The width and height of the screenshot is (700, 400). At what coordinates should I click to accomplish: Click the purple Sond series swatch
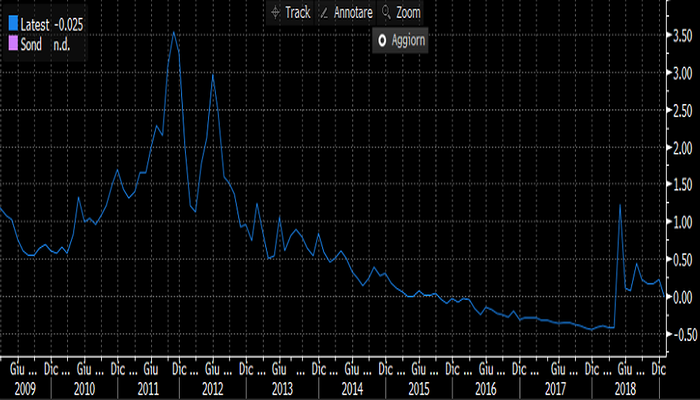click(x=11, y=30)
